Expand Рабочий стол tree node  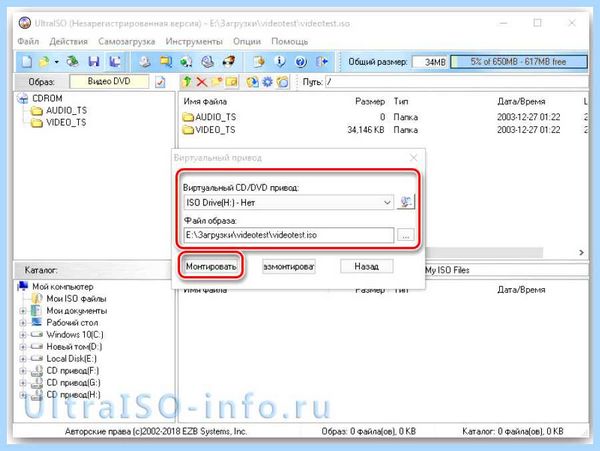[23, 322]
